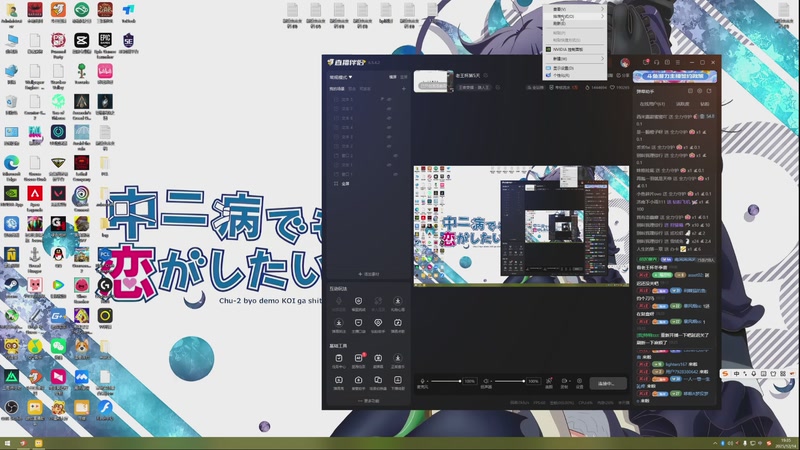
Task: Open the hamburger menu icon in title bar
Action: tap(678, 62)
